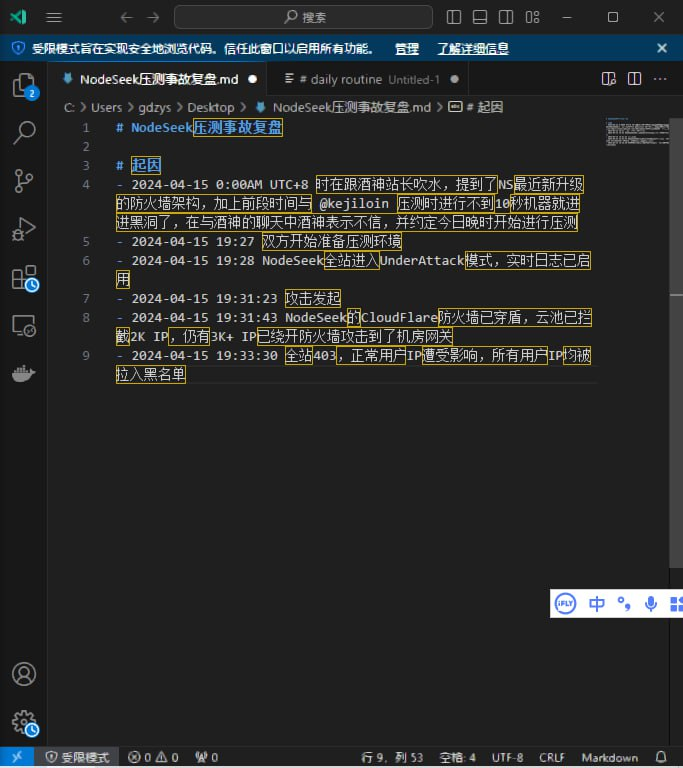683x768 pixels.
Task: Click line number 5 in gutter
Action: click(86, 241)
